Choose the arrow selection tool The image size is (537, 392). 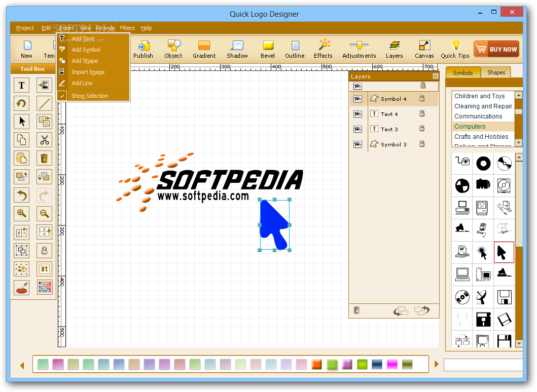pyautogui.click(x=22, y=122)
